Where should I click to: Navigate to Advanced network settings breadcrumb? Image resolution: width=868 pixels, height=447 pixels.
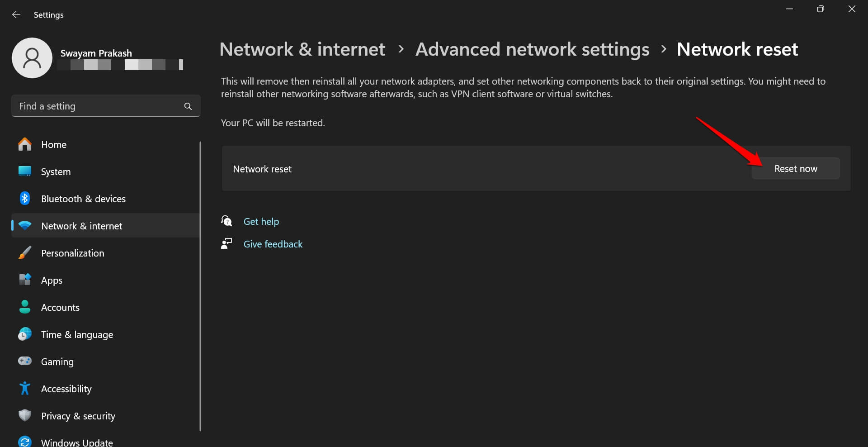click(x=532, y=49)
